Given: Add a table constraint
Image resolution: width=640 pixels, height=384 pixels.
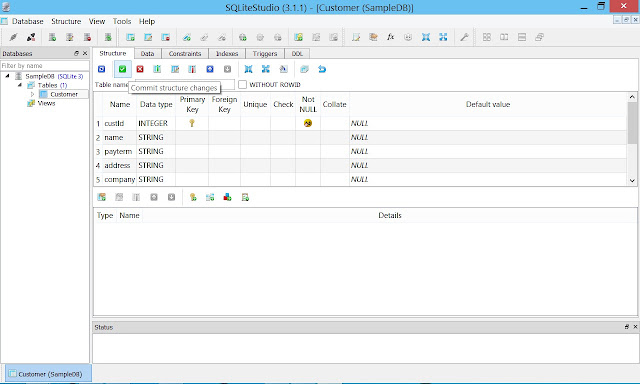Looking at the screenshot, I should point(102,198).
